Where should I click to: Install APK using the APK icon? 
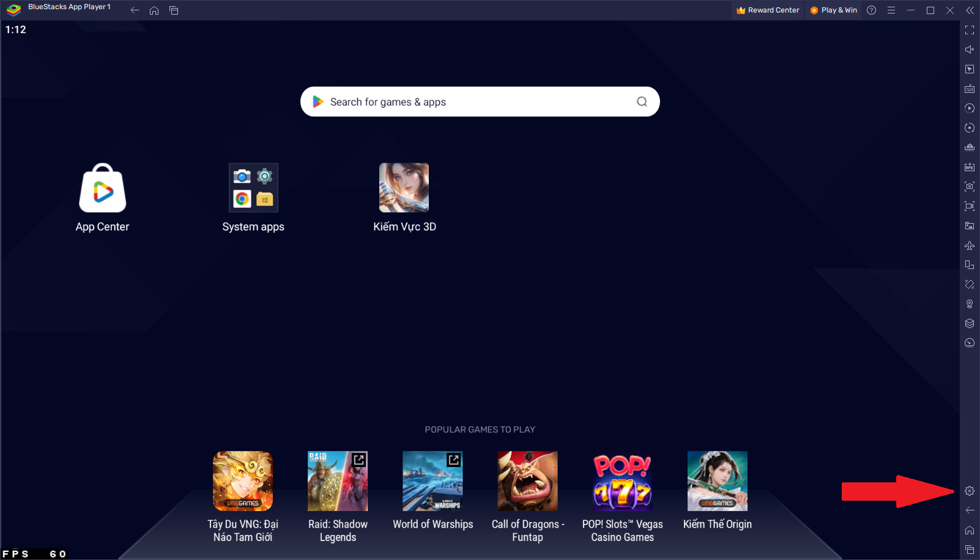[970, 167]
